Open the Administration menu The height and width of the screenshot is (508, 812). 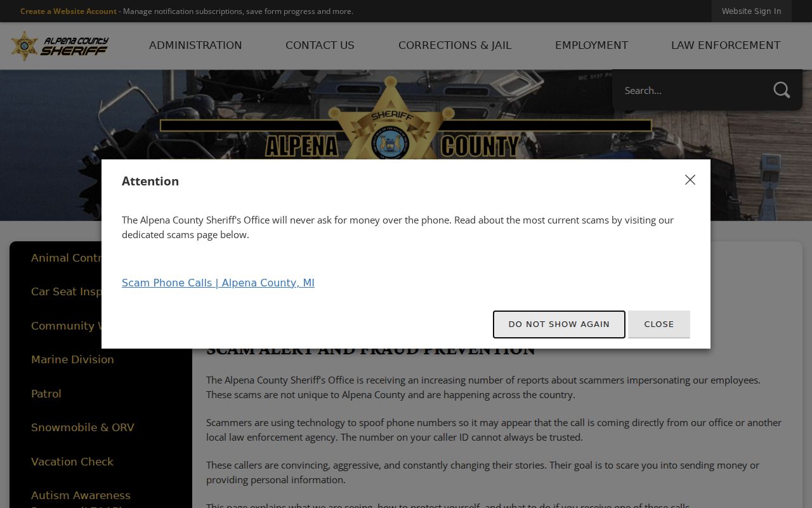pyautogui.click(x=195, y=46)
